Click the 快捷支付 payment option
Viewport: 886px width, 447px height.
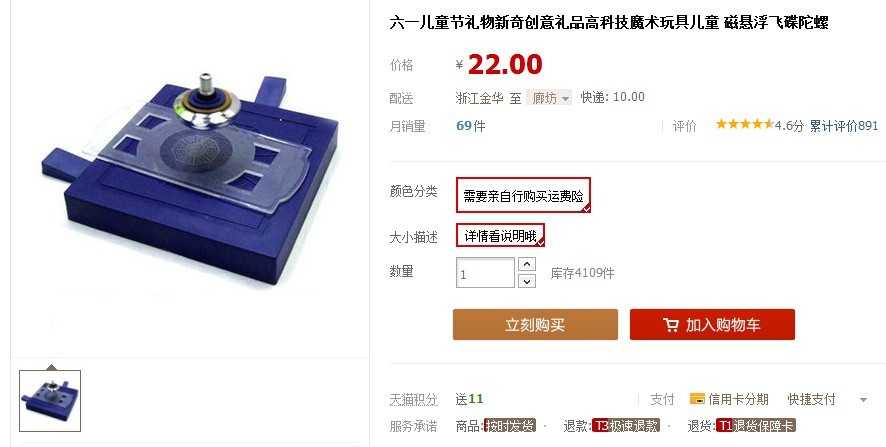811,400
